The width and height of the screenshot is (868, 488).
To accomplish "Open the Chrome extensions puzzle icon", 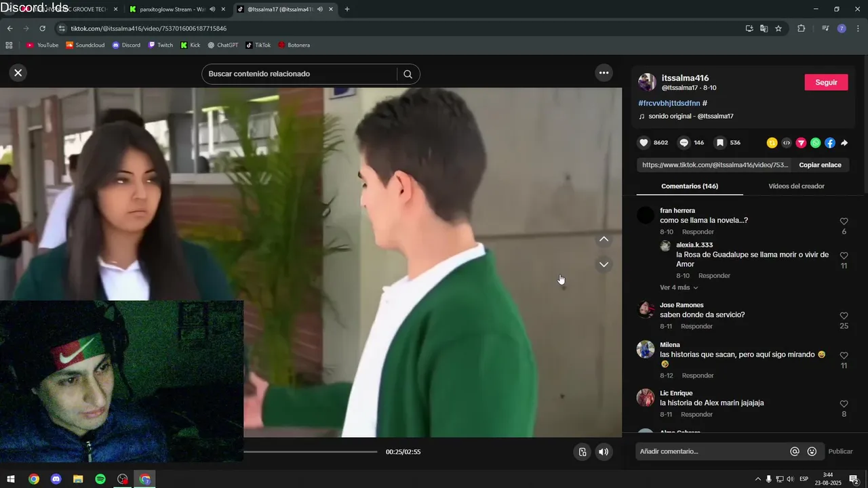I will tap(801, 28).
